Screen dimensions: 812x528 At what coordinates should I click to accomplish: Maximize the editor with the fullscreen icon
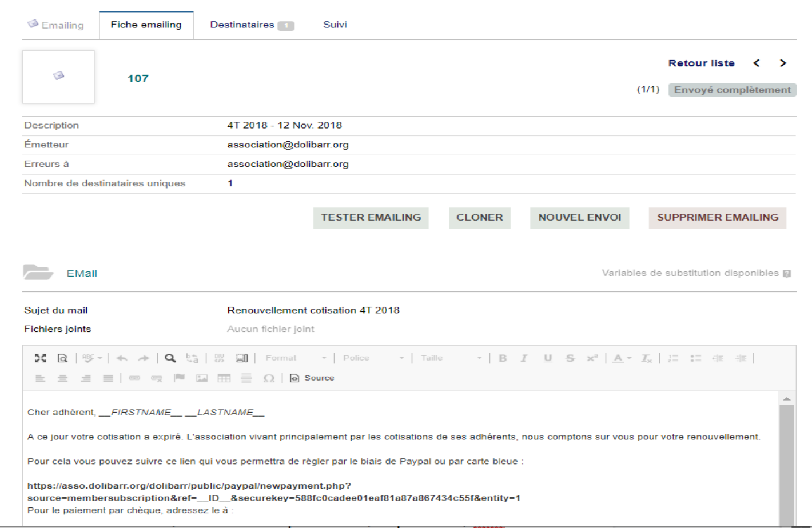(40, 358)
